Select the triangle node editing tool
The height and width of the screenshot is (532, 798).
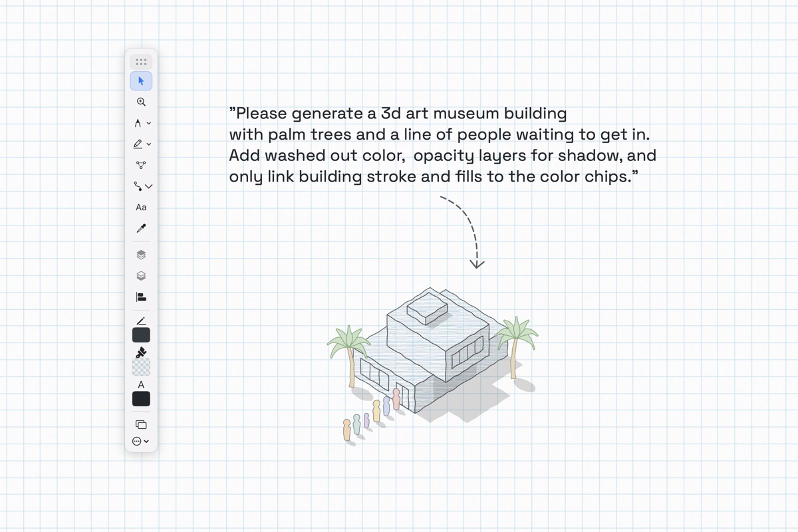[141, 165]
